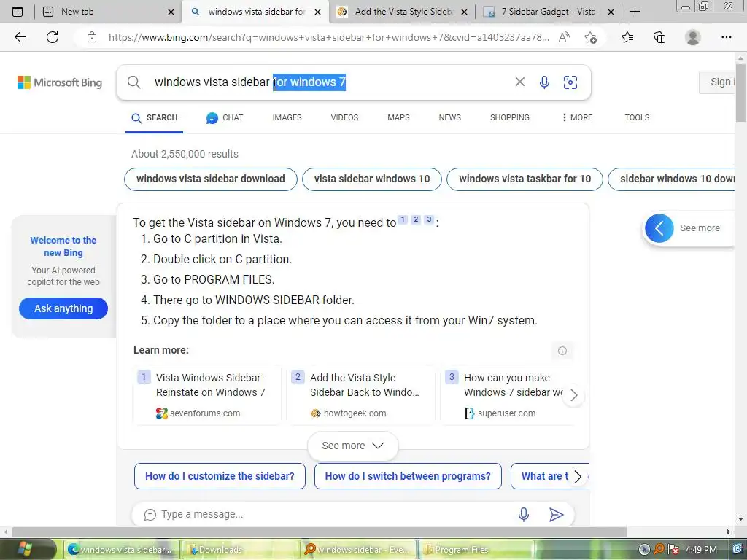Switch to 7 Sidebar Gadget tab
The width and height of the screenshot is (747, 560).
click(x=549, y=12)
